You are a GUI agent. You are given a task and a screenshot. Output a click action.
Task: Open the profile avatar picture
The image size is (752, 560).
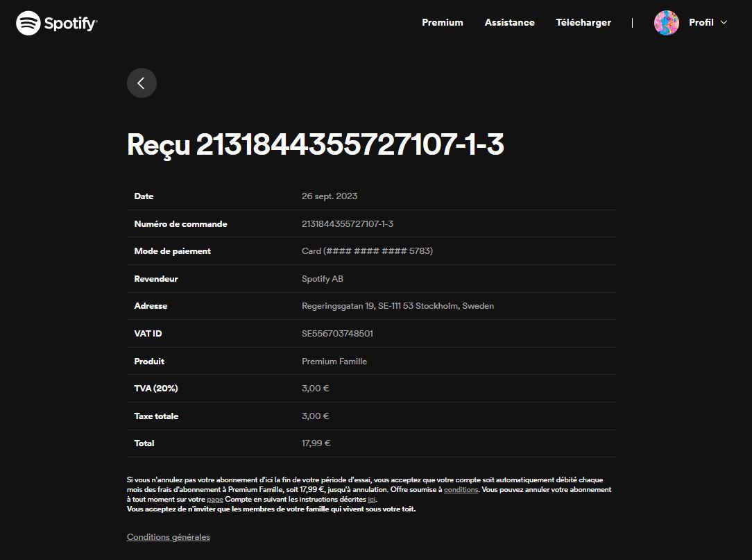tap(666, 23)
